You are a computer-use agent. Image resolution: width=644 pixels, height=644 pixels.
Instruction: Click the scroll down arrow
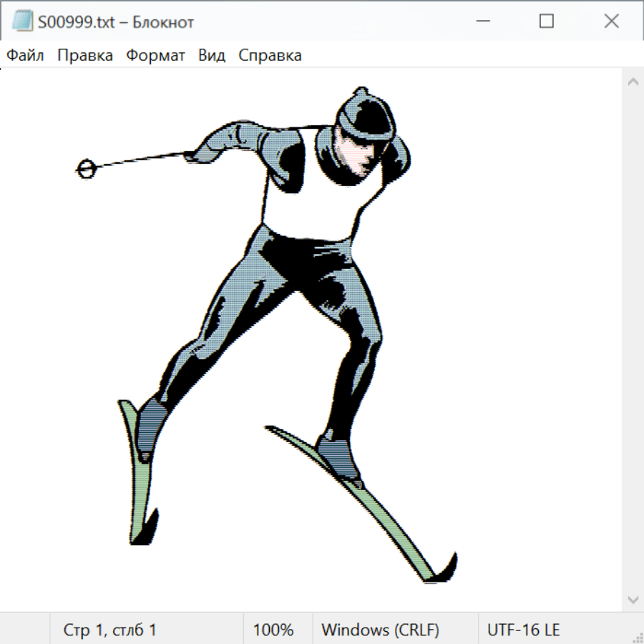click(x=633, y=599)
